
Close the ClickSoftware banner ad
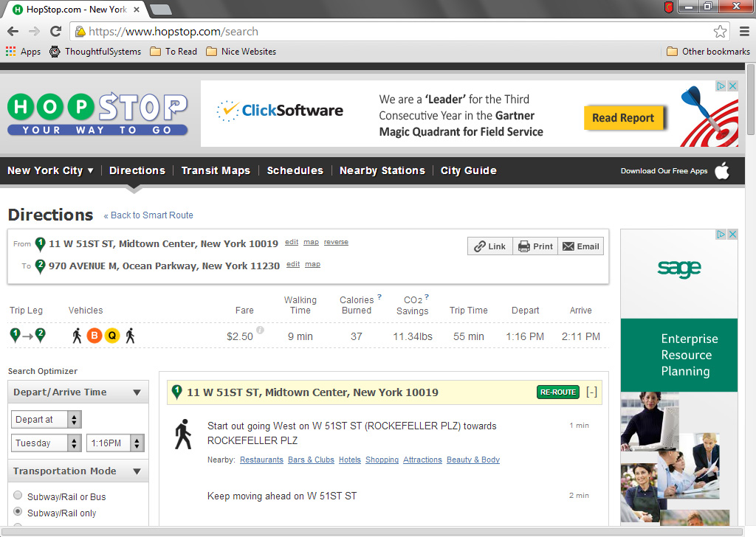[x=733, y=86]
